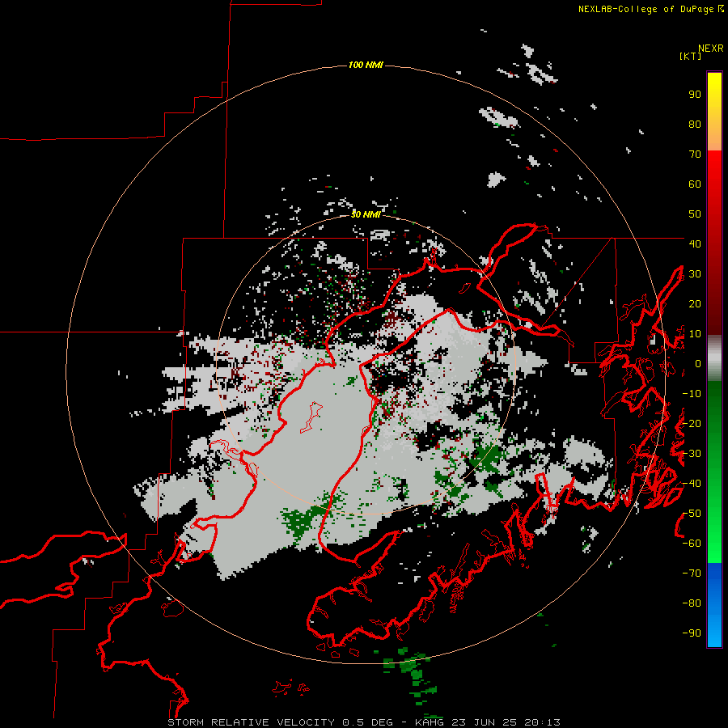The height and width of the screenshot is (728, 728).
Task: Click the -60 scale value
Action: (692, 544)
